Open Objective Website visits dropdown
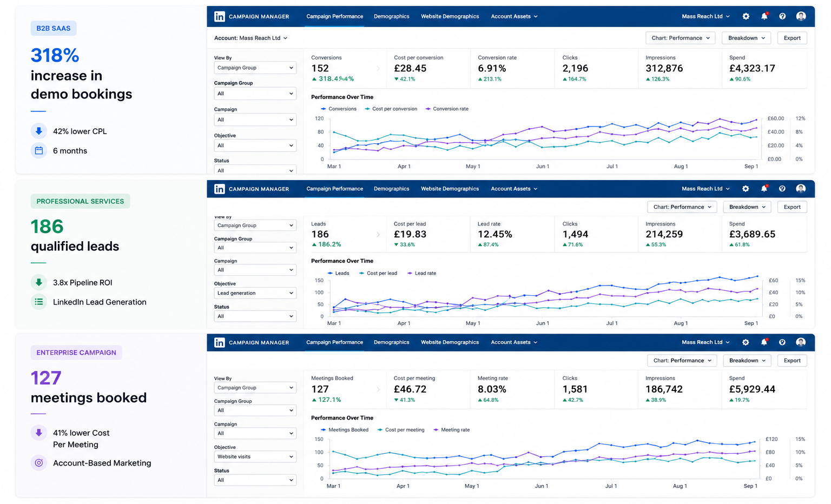Image resolution: width=831 pixels, height=504 pixels. [x=255, y=456]
